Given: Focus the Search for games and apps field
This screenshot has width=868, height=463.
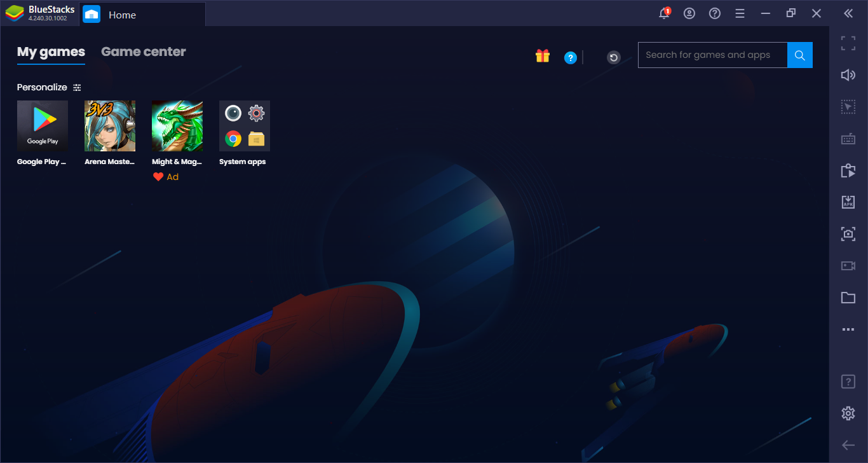Looking at the screenshot, I should click(712, 55).
